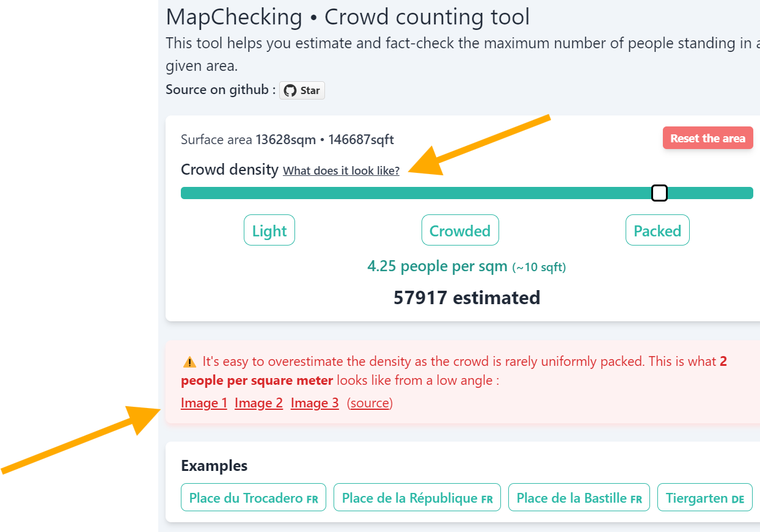Load the Tiergarten DE example
This screenshot has width=760, height=532.
[705, 497]
